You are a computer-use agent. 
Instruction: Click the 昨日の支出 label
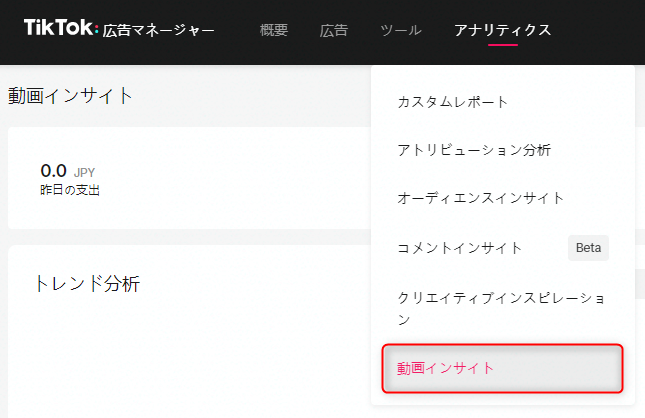point(70,190)
